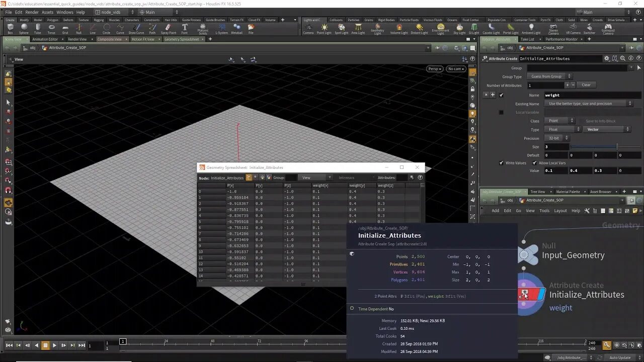The image size is (644, 362).
Task: Add a Gamepad Camera from shelf
Action: (x=608, y=29)
